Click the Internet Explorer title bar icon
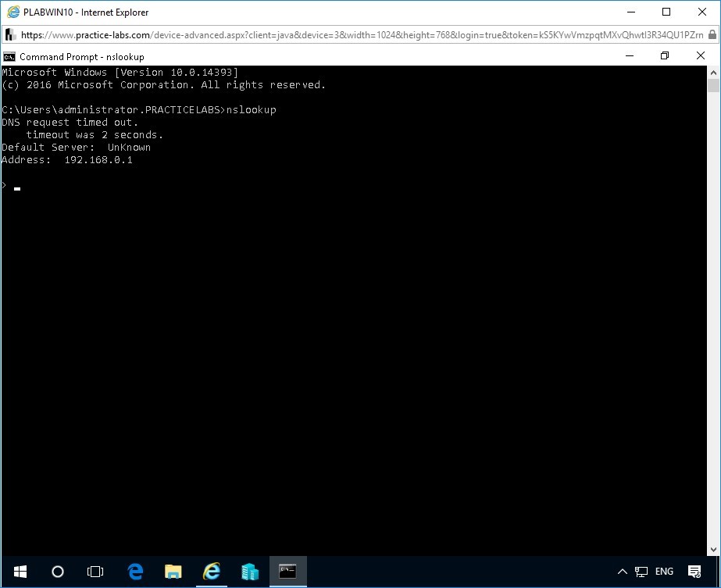 pyautogui.click(x=12, y=12)
